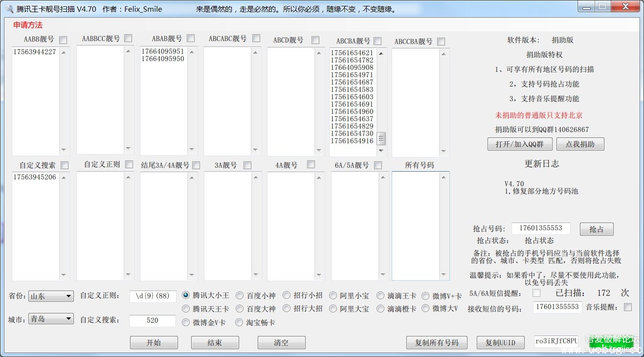The height and width of the screenshot is (357, 644).
Task: Click ABCBA list scrollbar thumb
Action: coord(381,138)
